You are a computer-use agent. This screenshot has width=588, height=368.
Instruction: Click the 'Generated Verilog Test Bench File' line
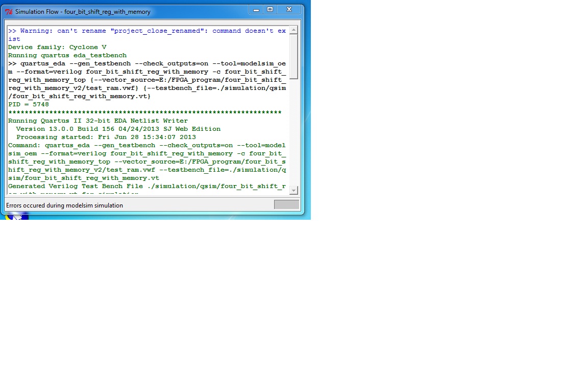click(x=147, y=186)
